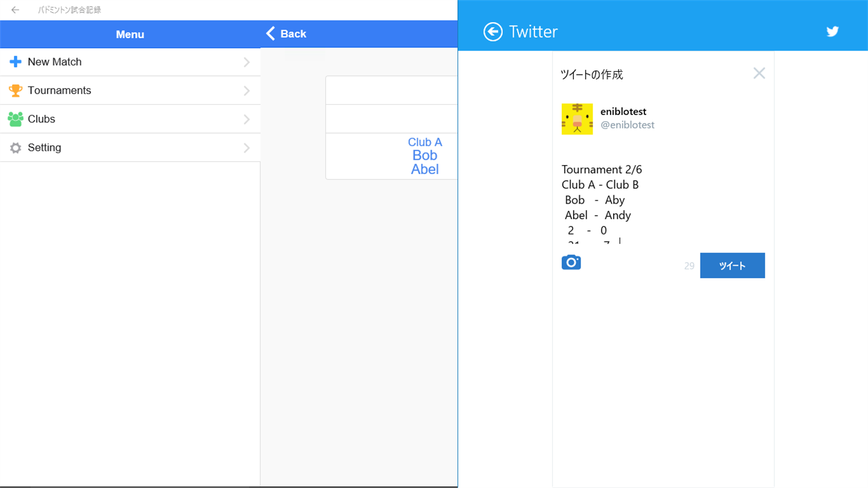Click the Twitter bird logo icon
This screenshot has width=868, height=488.
(x=832, y=31)
